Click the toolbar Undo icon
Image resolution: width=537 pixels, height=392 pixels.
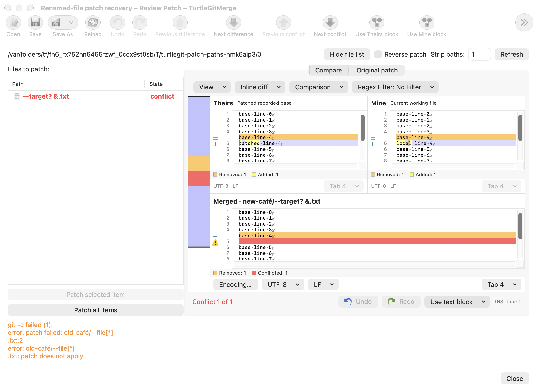tap(117, 23)
